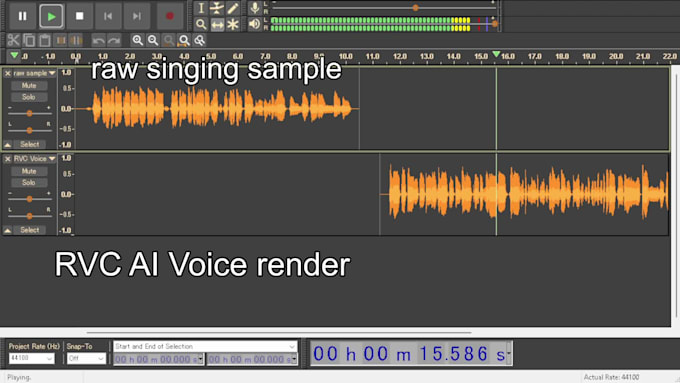The height and width of the screenshot is (383, 680).
Task: Mute the raw sample track
Action: point(29,85)
